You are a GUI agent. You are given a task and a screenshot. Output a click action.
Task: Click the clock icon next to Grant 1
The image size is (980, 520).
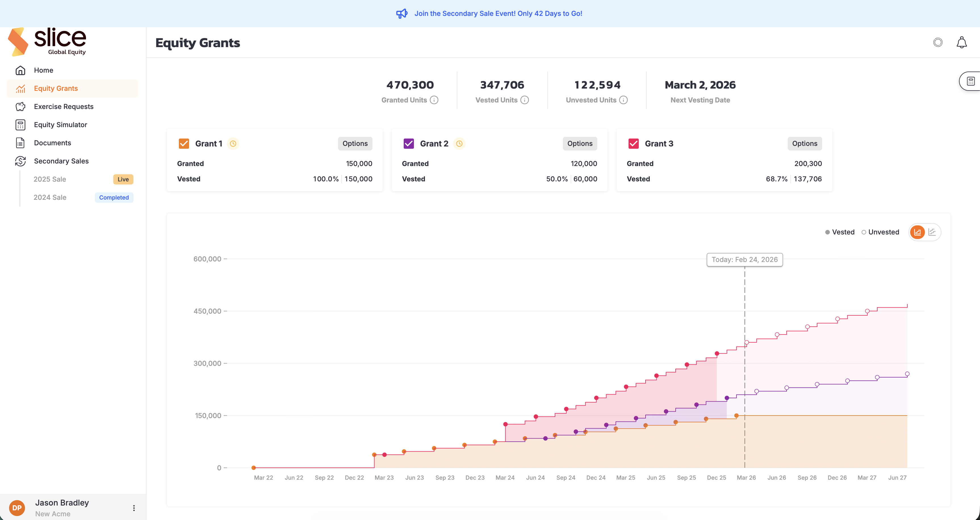coord(233,143)
